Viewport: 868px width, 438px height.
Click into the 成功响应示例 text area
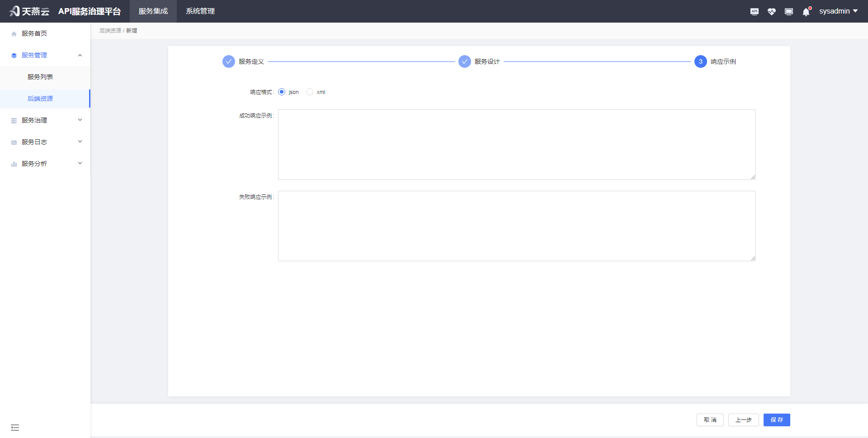(x=516, y=145)
